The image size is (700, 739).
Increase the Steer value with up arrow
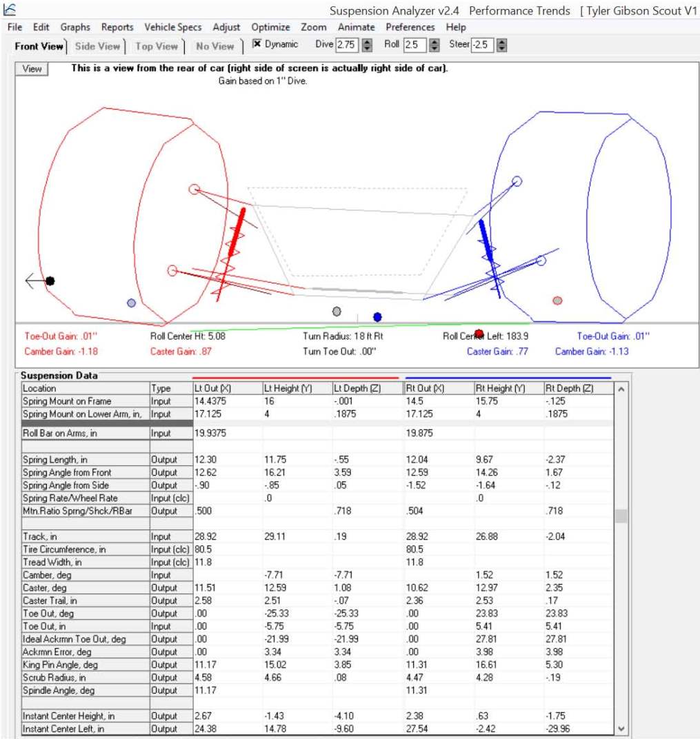point(502,42)
